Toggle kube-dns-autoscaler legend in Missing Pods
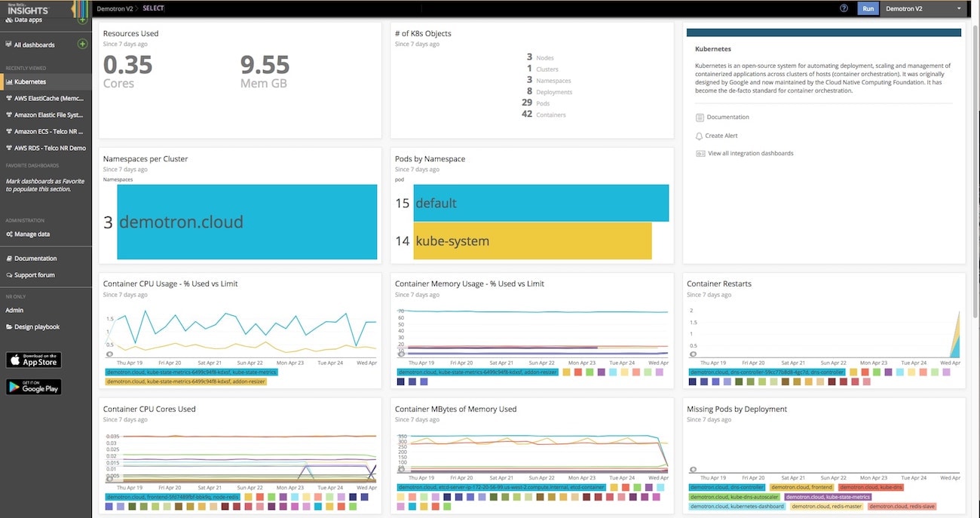980x518 pixels. click(735, 497)
